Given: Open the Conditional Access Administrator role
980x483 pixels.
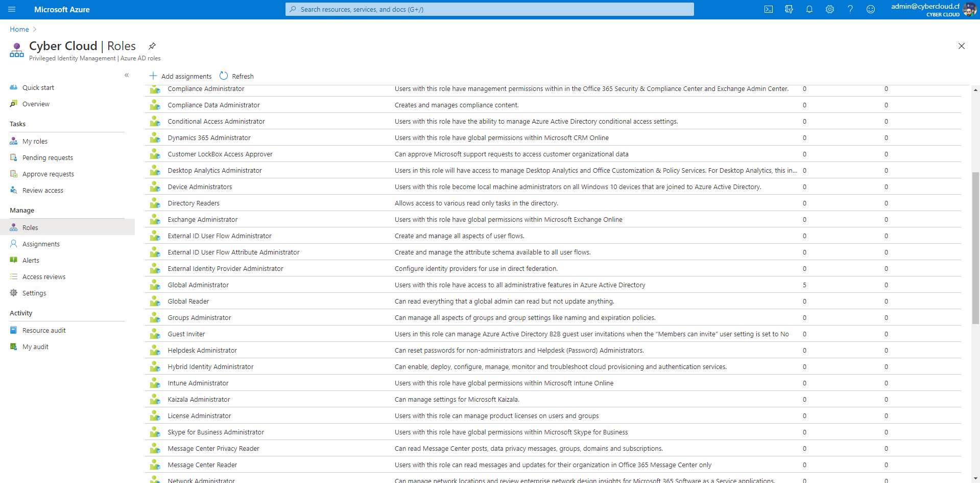Looking at the screenshot, I should (x=216, y=121).
